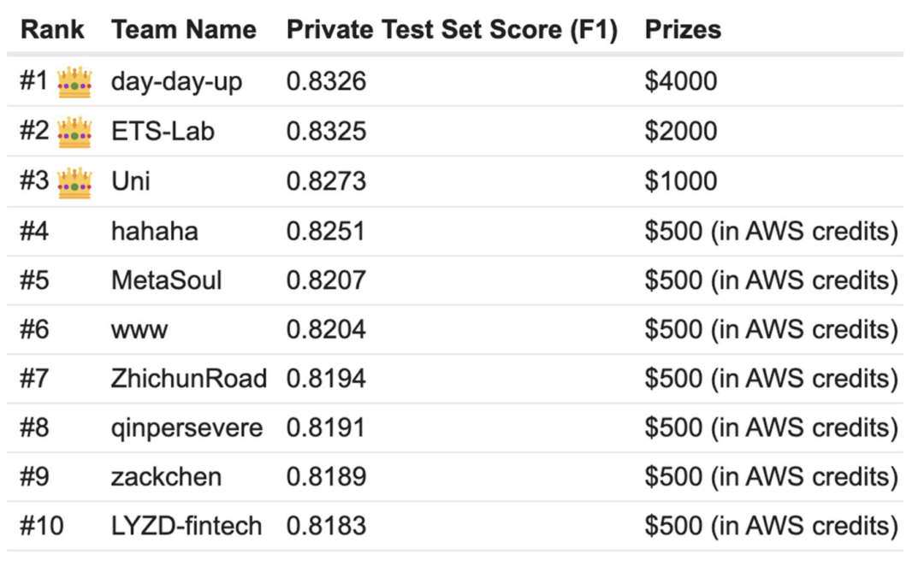
Task: Open the ZhichunRoad team entry
Action: click(188, 379)
